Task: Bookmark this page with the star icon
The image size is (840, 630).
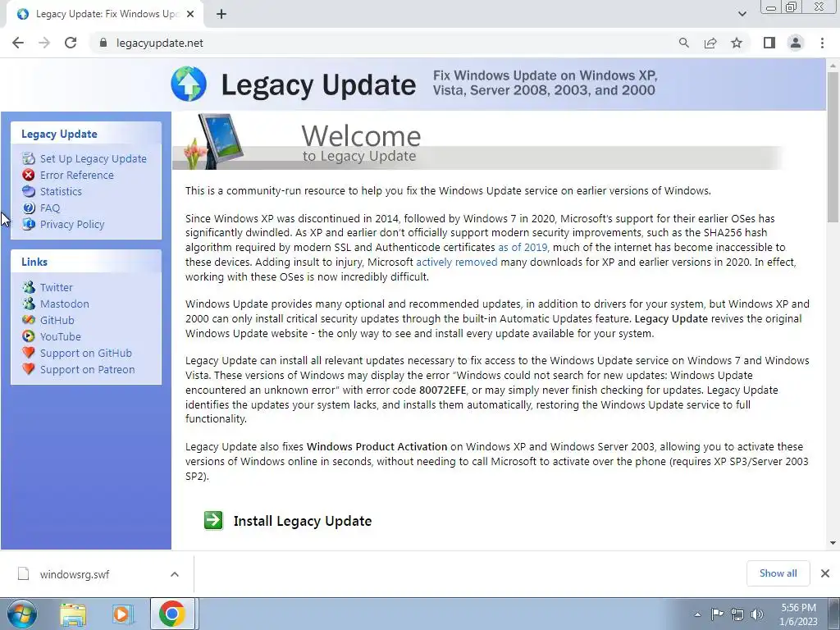Action: click(737, 43)
